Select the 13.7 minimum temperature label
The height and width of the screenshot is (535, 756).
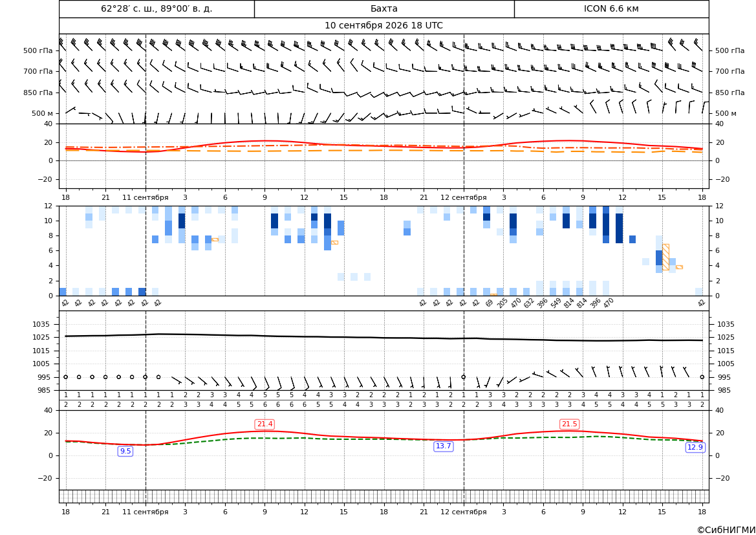[x=443, y=446]
